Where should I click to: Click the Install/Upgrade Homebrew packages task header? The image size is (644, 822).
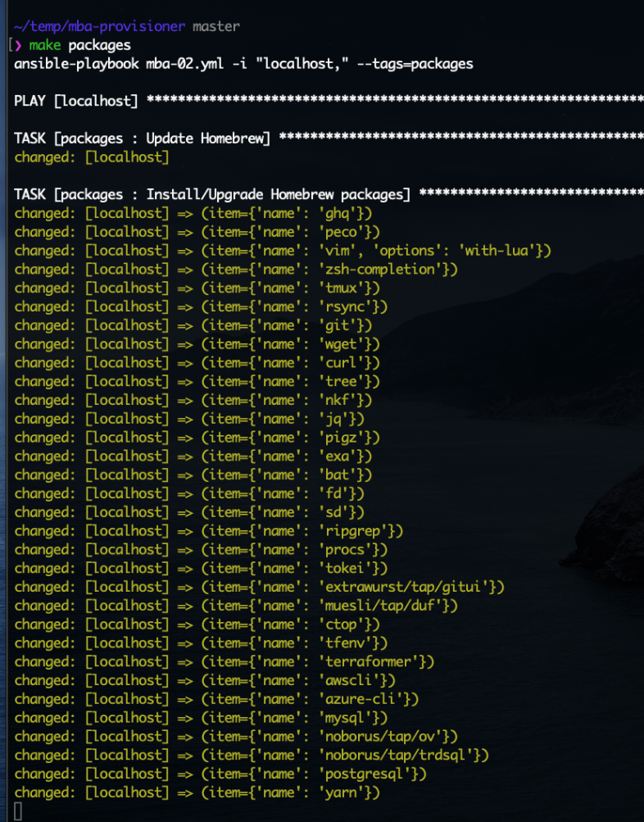329,194
